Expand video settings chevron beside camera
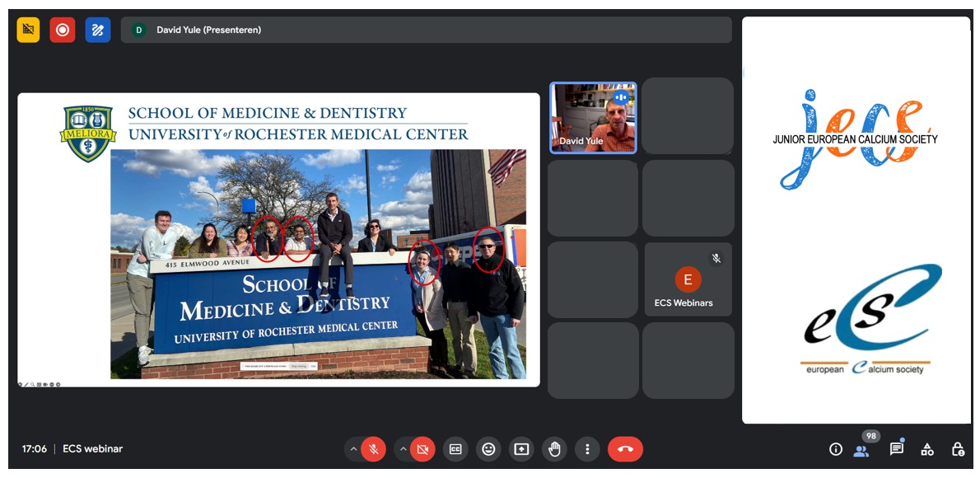Viewport: 980px width, 478px height. click(403, 449)
